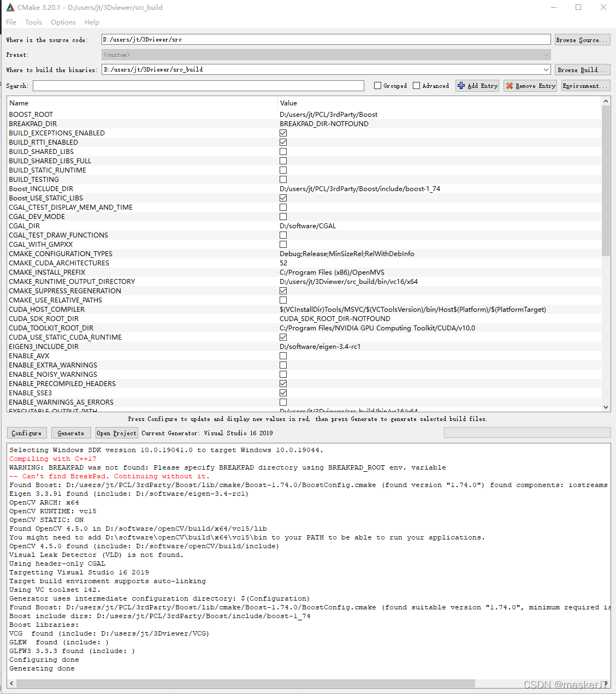Screen dimensions: 616x694
Task: Enable BUILD_SHARED_LIBS
Action: (x=283, y=151)
